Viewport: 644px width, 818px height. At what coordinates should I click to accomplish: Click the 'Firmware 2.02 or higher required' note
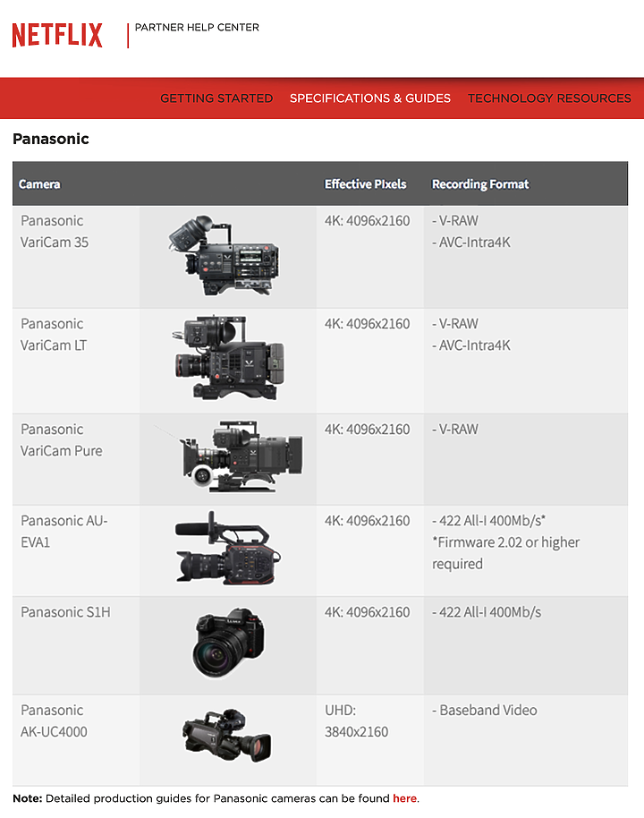click(506, 553)
